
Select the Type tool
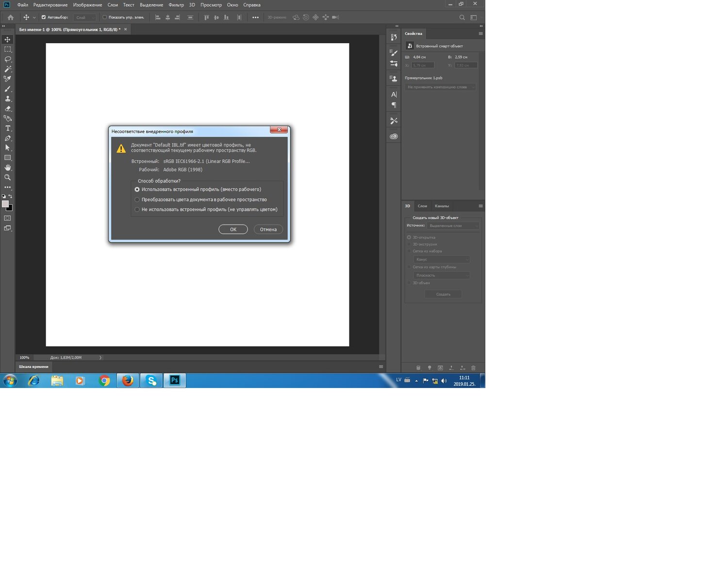coord(7,129)
